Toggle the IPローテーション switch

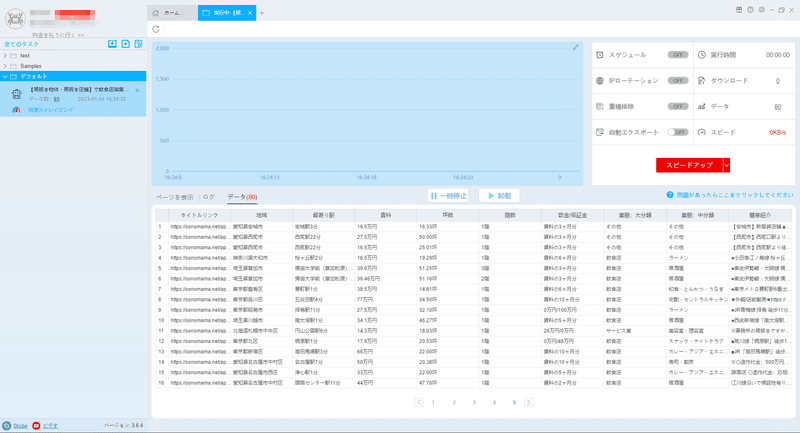(x=678, y=81)
